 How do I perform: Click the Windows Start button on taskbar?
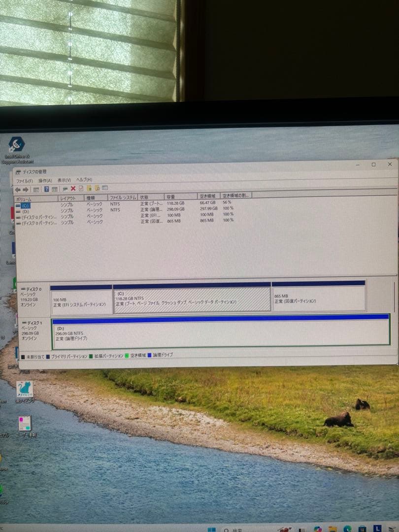211,530
